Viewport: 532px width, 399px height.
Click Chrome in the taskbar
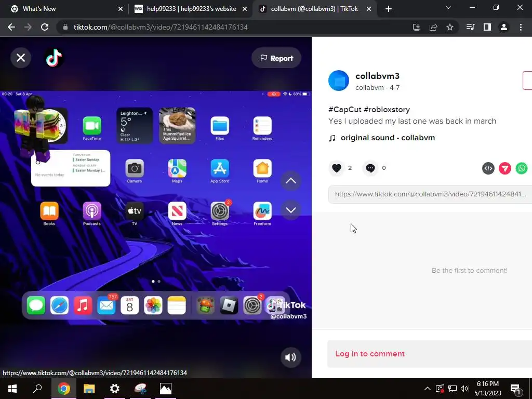[64, 389]
